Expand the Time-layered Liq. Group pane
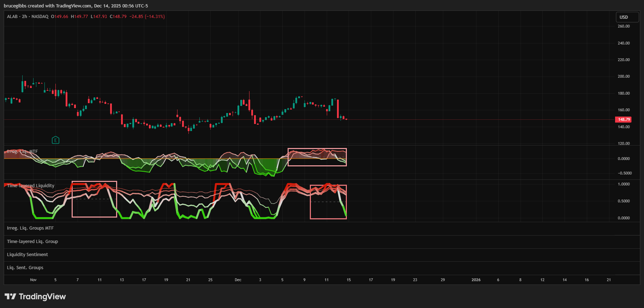Viewport: 644px width, 308px height. [x=32, y=242]
